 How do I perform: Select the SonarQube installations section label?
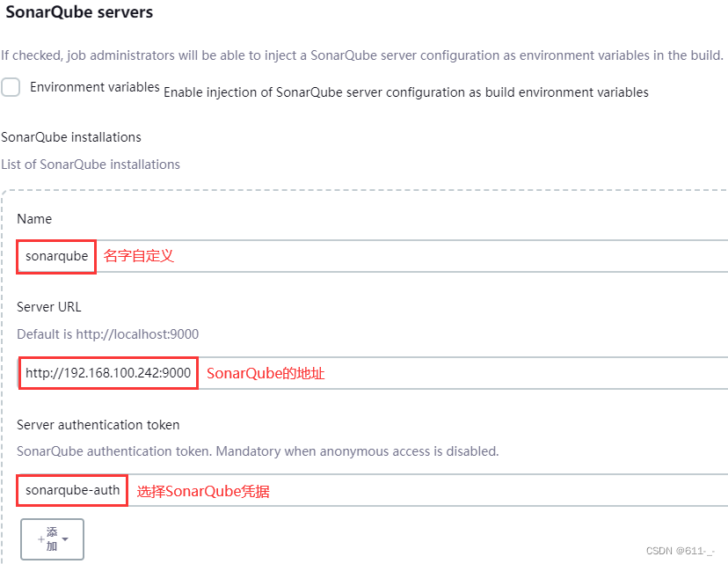click(70, 137)
